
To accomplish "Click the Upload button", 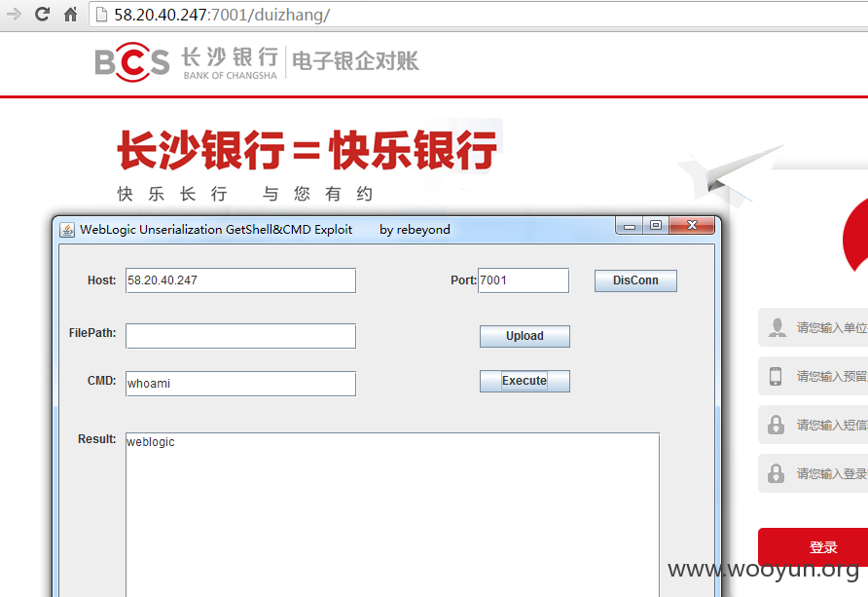I will [524, 336].
